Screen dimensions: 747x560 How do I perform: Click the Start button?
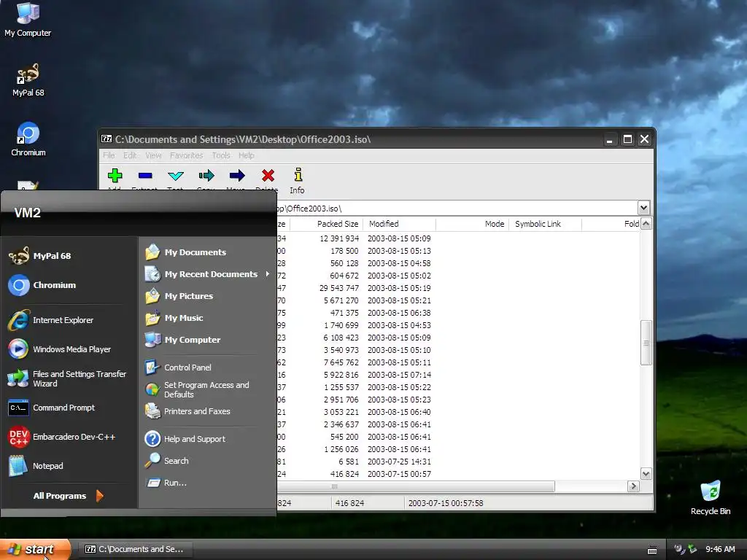35,549
